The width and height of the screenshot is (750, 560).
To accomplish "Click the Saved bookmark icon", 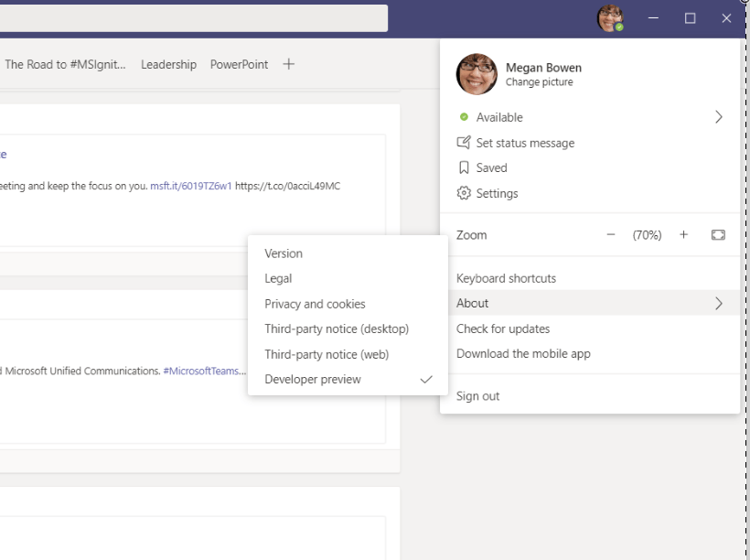I will (x=464, y=168).
